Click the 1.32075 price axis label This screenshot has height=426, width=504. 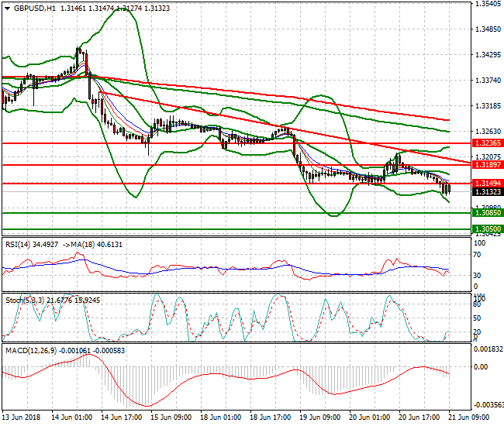coord(488,156)
